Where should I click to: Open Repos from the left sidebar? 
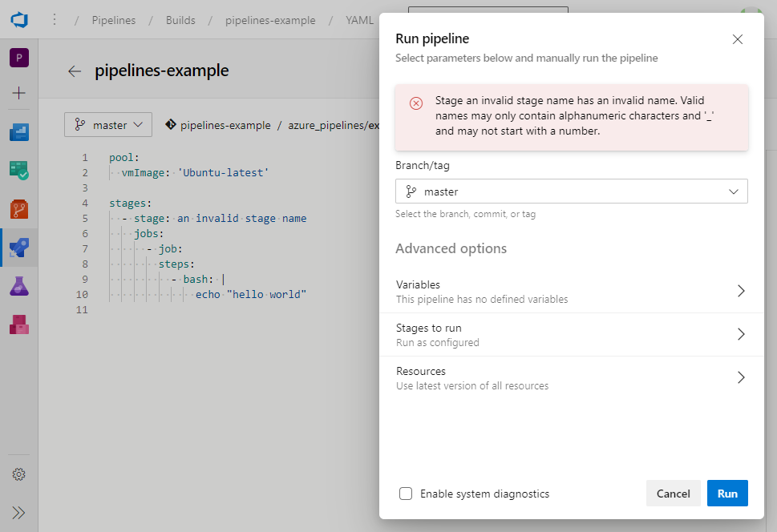[x=18, y=209]
